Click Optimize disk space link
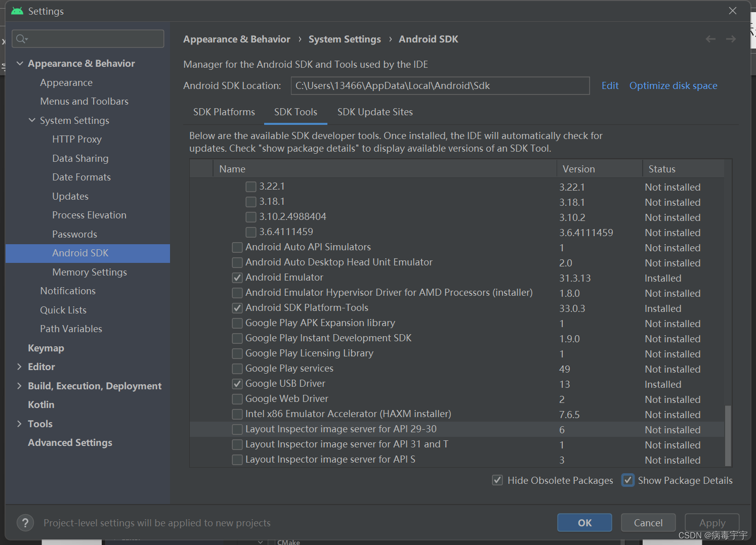The height and width of the screenshot is (545, 756). pos(673,85)
